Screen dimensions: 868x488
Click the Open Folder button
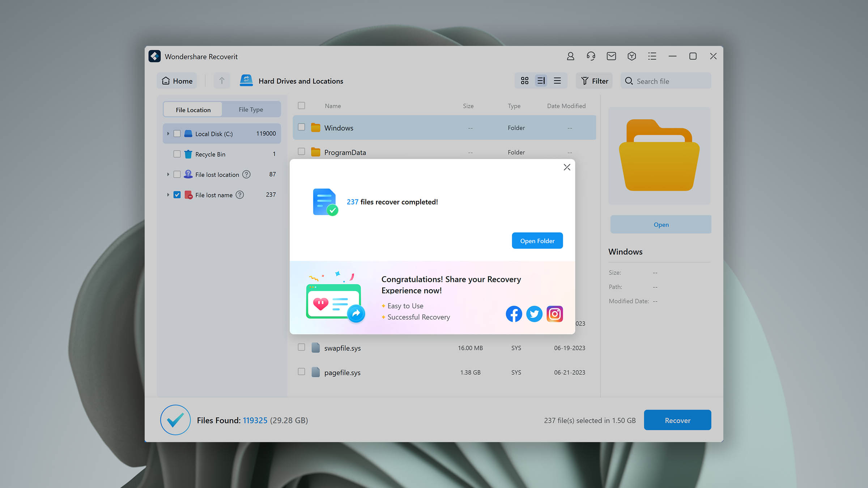537,241
